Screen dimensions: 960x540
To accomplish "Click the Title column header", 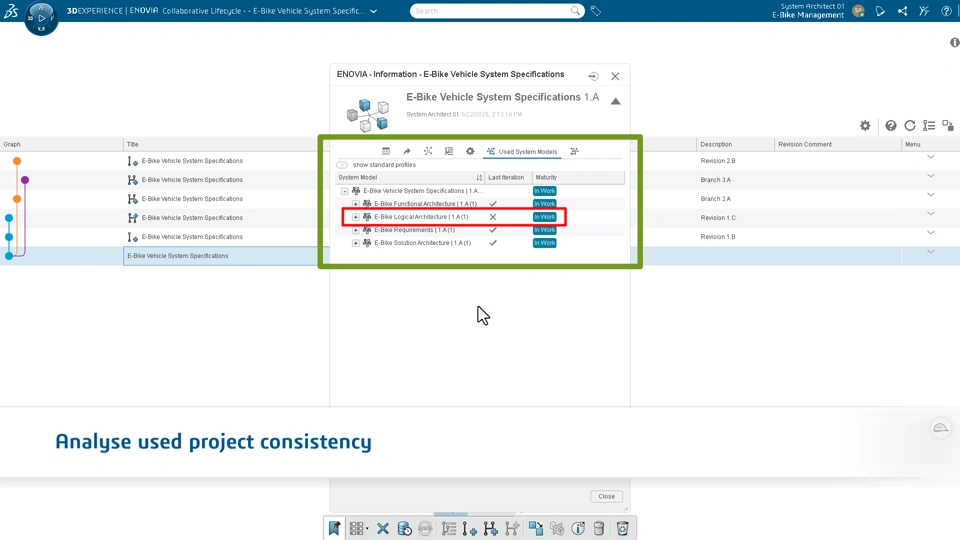I will pos(133,144).
